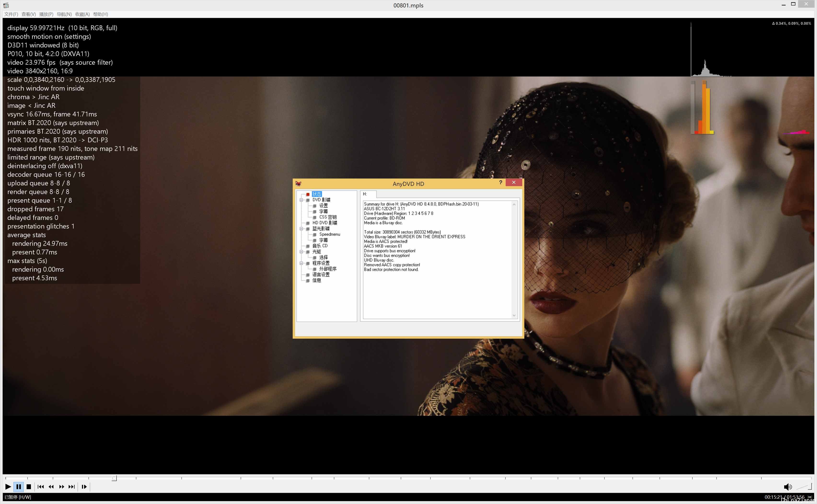Stop playback with the square Stop button
Viewport: 817px width, 504px height.
29,487
